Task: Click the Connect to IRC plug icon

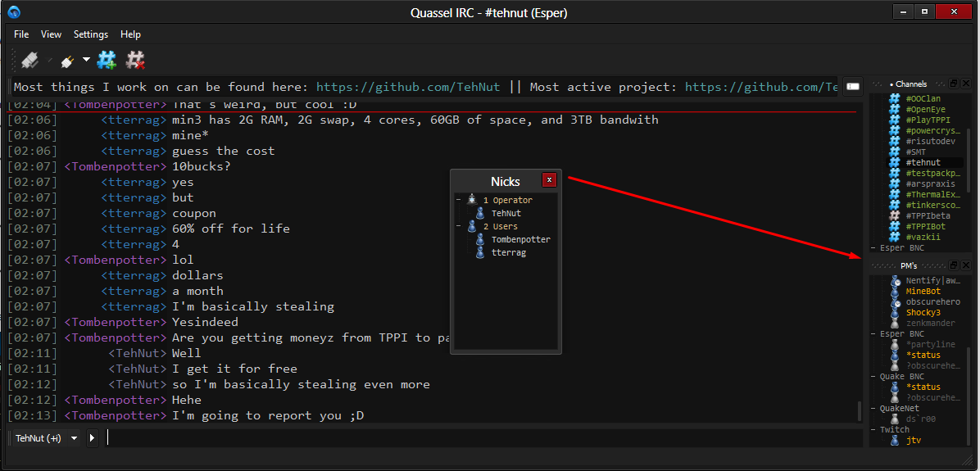Action: click(x=30, y=61)
